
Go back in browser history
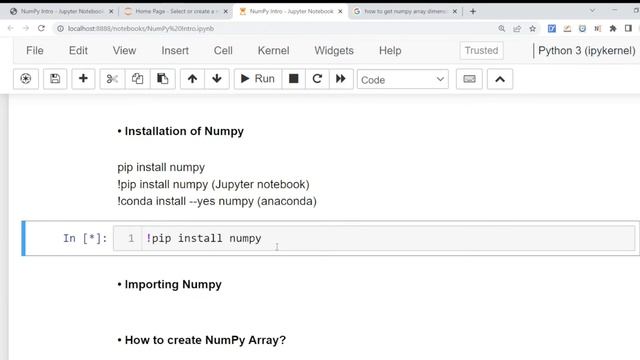11,28
